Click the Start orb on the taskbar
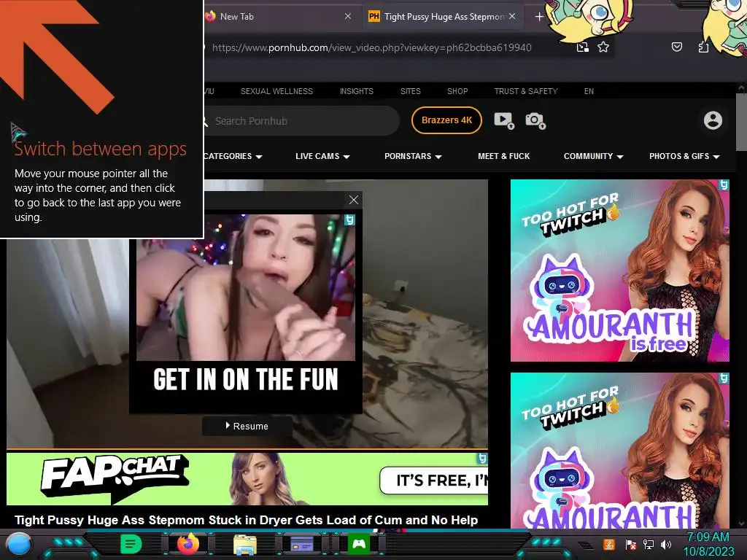Image resolution: width=747 pixels, height=560 pixels. [x=18, y=544]
